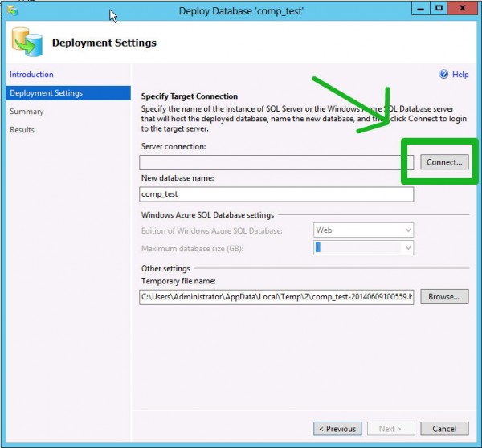
Task: Open the Azure SQL Database edition dropdown
Action: coord(363,230)
